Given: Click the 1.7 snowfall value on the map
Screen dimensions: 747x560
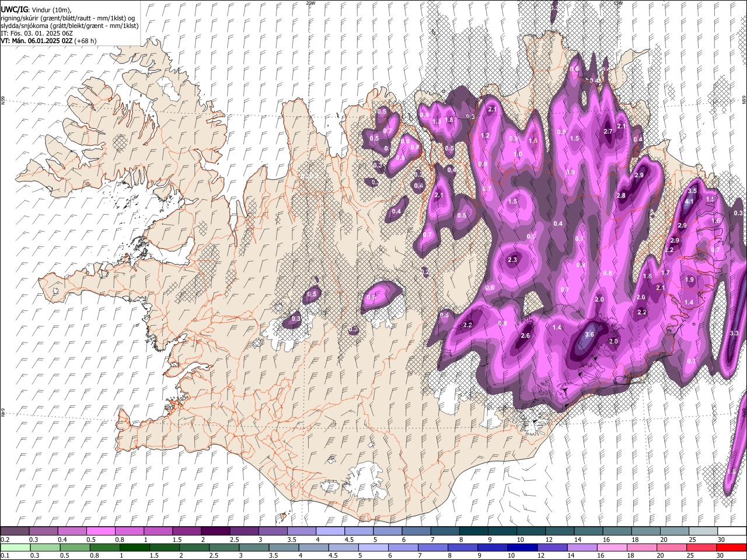Looking at the screenshot, I should [665, 272].
